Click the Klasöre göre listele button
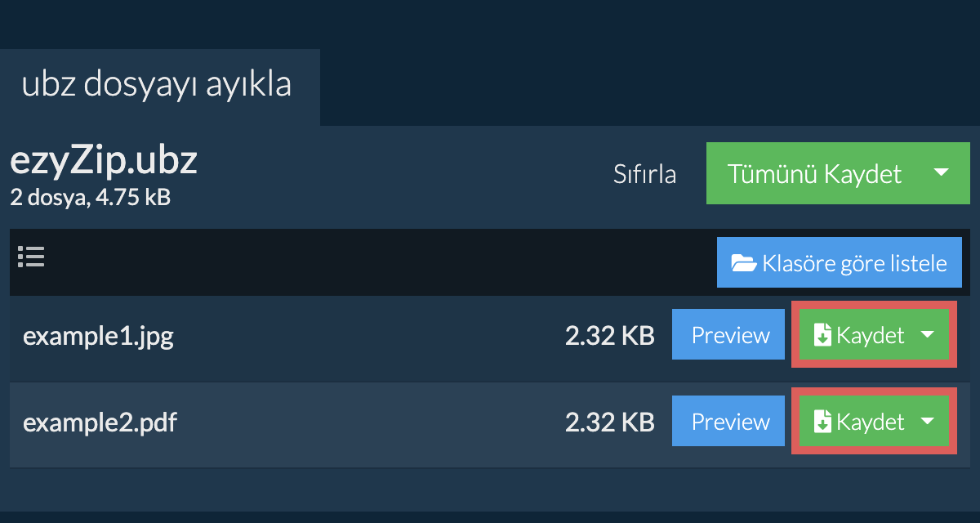Viewport: 980px width, 523px height. tap(839, 263)
